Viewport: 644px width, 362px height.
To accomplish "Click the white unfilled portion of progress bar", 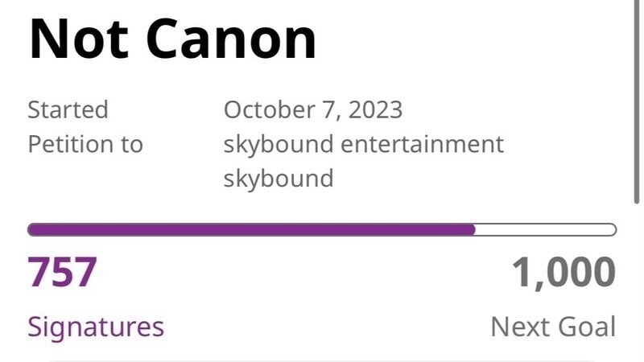I will (545, 230).
